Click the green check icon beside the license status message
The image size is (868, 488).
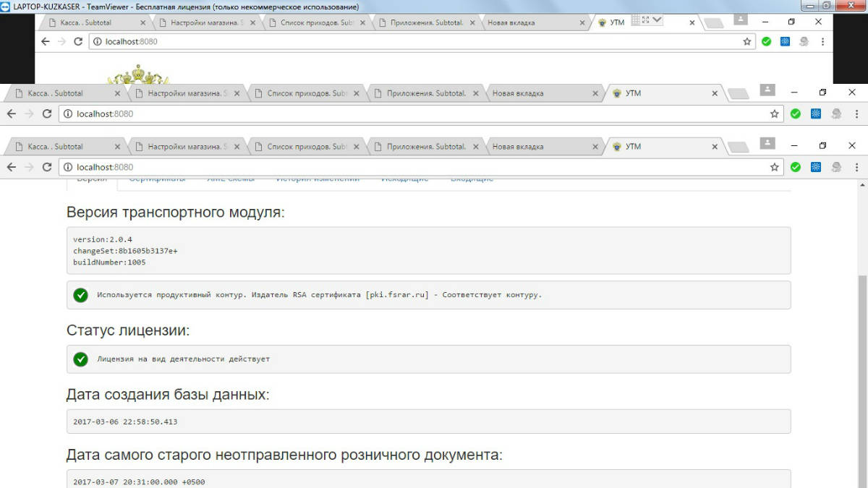(80, 359)
